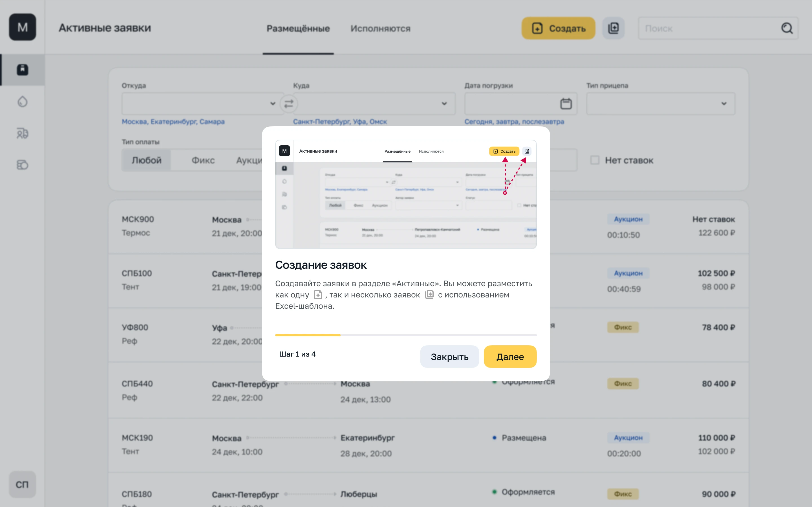Image resolution: width=812 pixels, height=507 pixels.
Task: Open the calendar in Дата погрузки
Action: (x=566, y=104)
